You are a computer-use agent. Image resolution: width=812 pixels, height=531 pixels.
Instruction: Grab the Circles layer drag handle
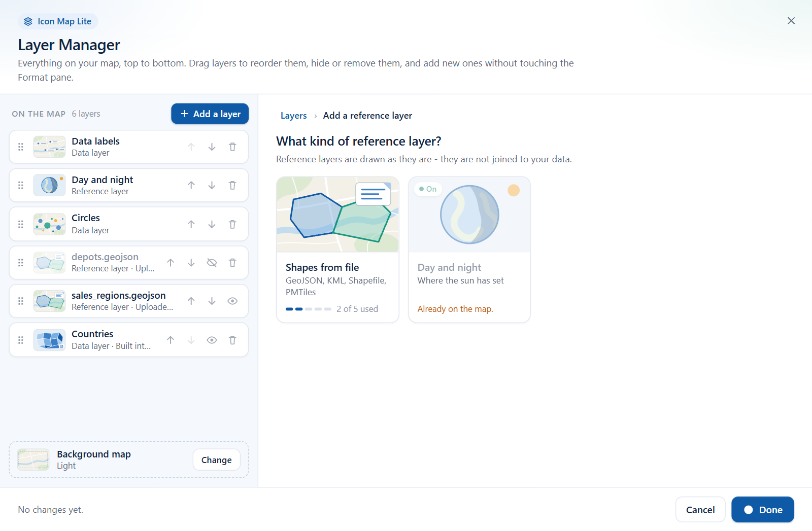21,224
